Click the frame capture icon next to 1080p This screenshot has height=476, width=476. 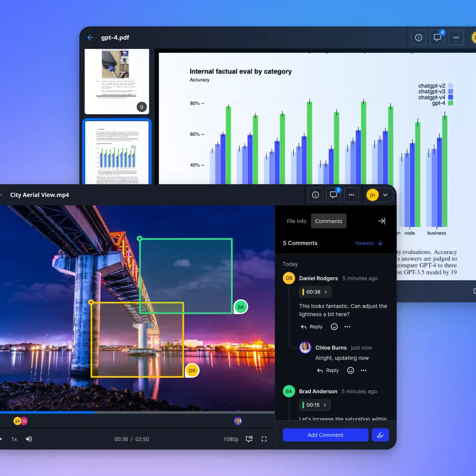(249, 439)
